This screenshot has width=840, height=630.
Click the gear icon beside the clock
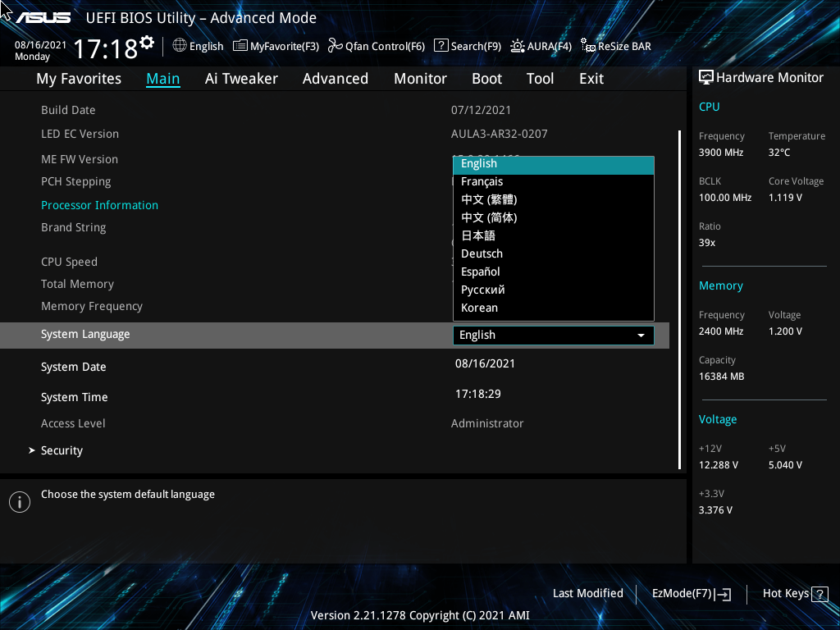pyautogui.click(x=147, y=43)
